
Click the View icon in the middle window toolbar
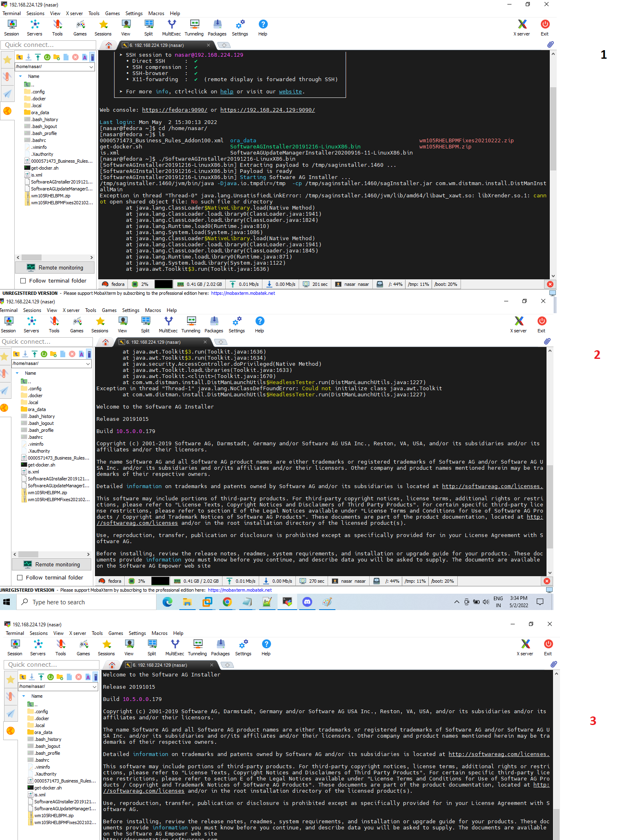point(123,325)
